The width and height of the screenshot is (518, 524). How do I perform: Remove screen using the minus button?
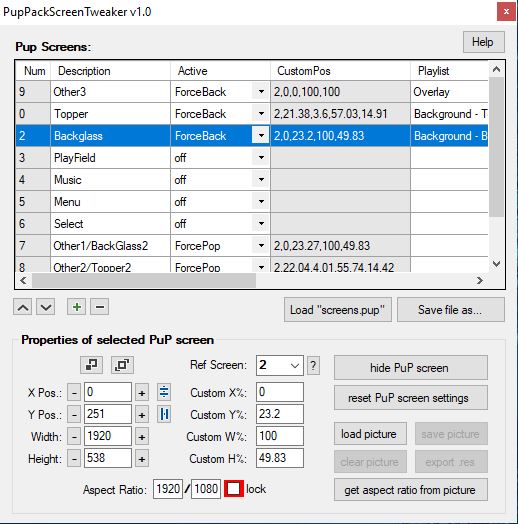(100, 307)
